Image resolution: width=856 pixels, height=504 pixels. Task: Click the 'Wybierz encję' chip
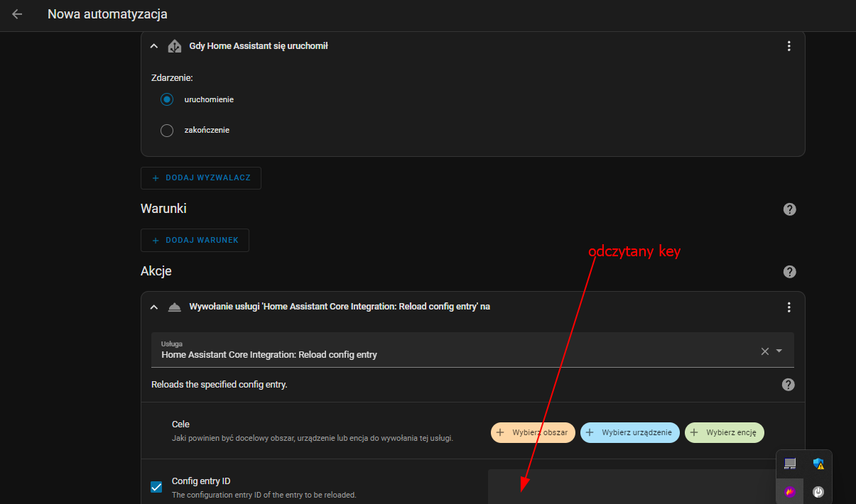725,432
